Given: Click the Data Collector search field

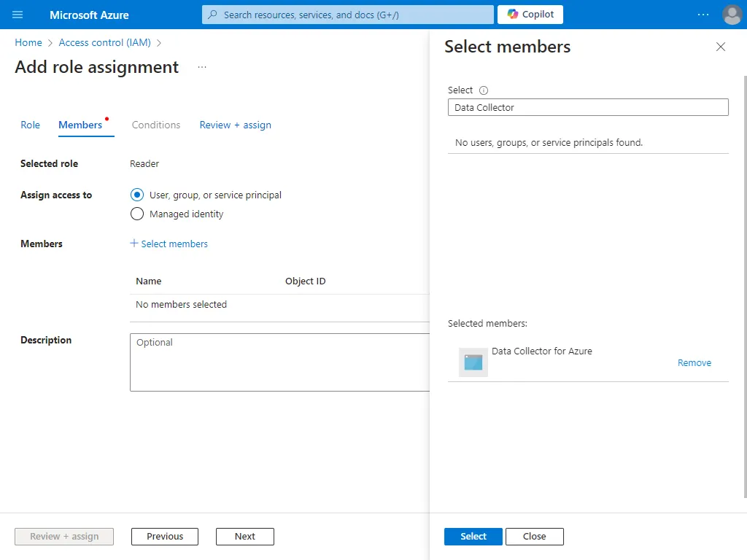Looking at the screenshot, I should coord(588,108).
